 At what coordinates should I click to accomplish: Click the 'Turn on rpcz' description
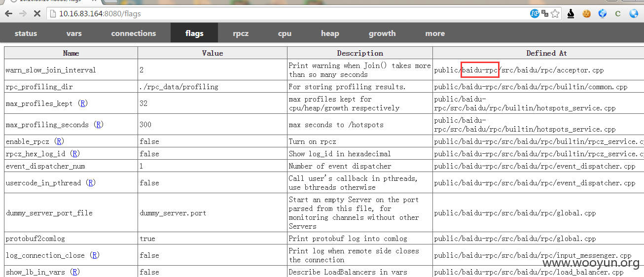[313, 141]
